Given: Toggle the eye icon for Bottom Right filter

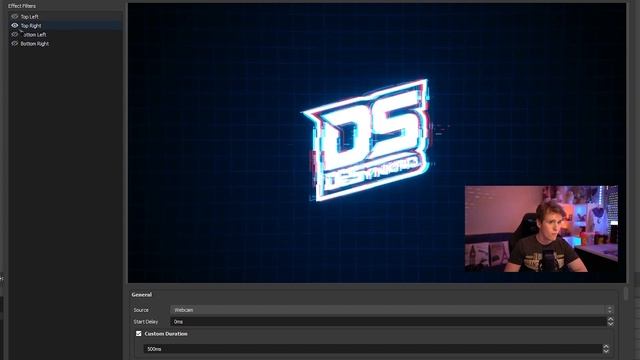Looking at the screenshot, I should [15, 43].
